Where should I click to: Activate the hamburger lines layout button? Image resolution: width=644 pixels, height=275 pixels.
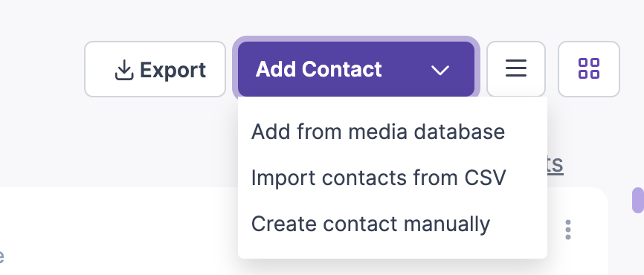(516, 69)
